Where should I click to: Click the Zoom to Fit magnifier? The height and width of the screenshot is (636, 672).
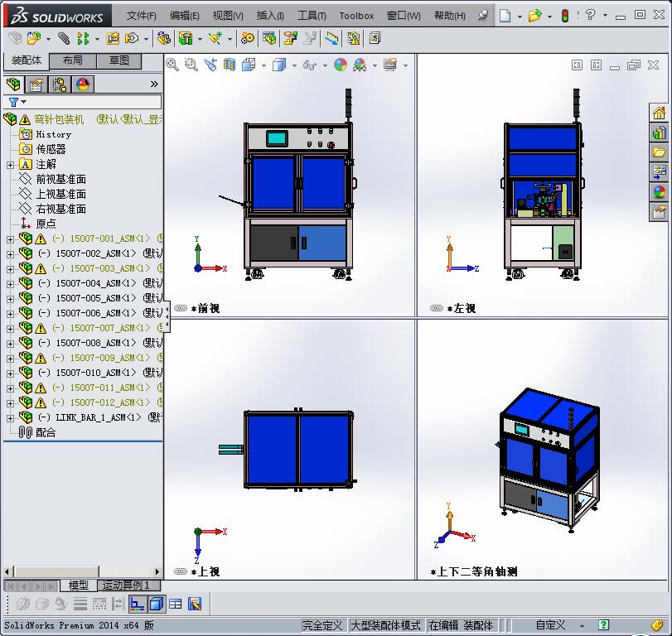pyautogui.click(x=172, y=65)
